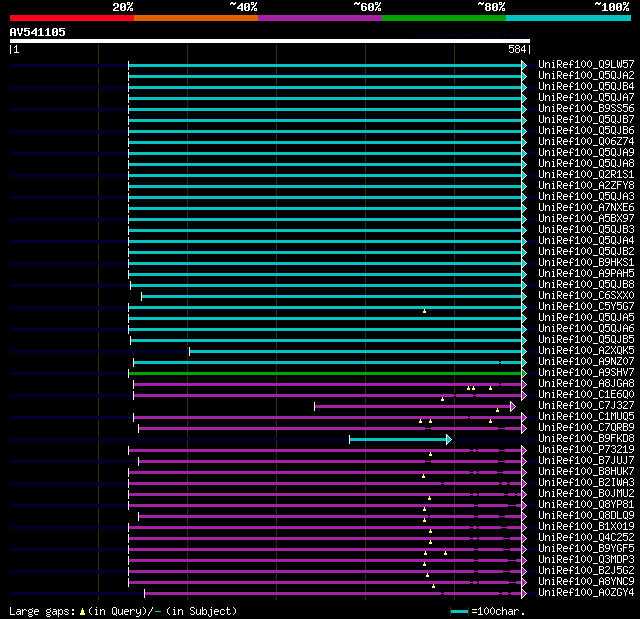The height and width of the screenshot is (619, 640).
Task: Open the UniRef100_C7QRB9 entry
Action: [586, 428]
